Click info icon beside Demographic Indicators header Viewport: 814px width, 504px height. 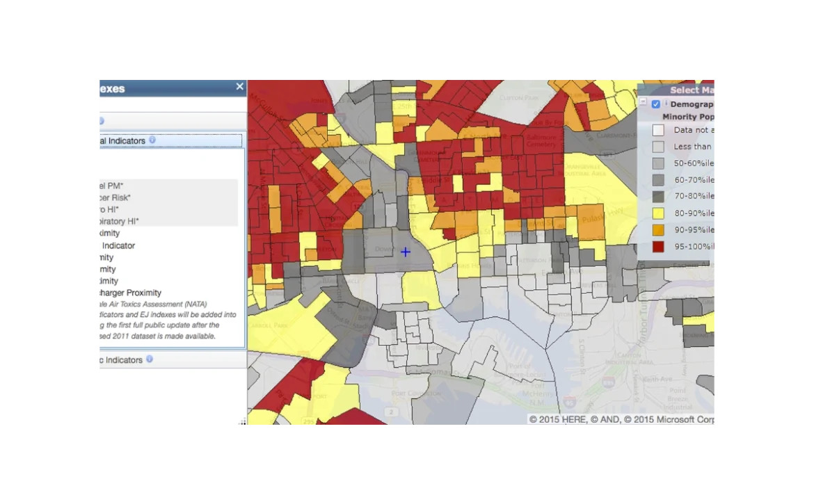[x=149, y=359]
